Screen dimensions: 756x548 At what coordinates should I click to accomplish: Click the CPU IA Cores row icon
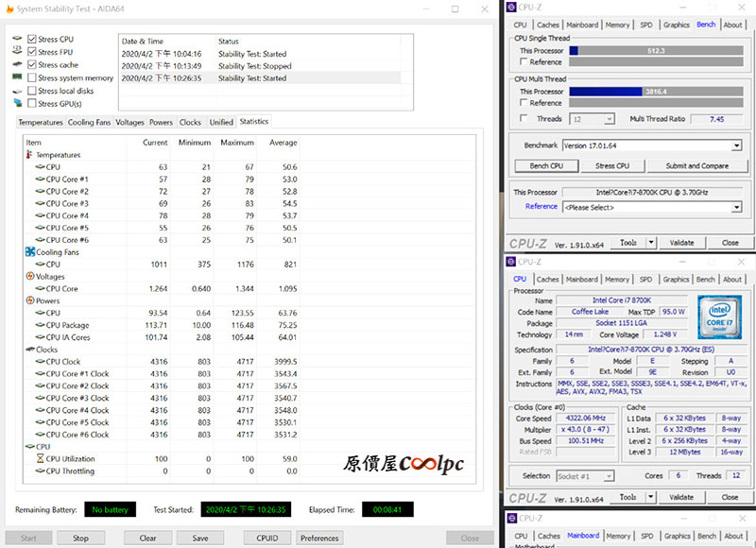[x=40, y=337]
